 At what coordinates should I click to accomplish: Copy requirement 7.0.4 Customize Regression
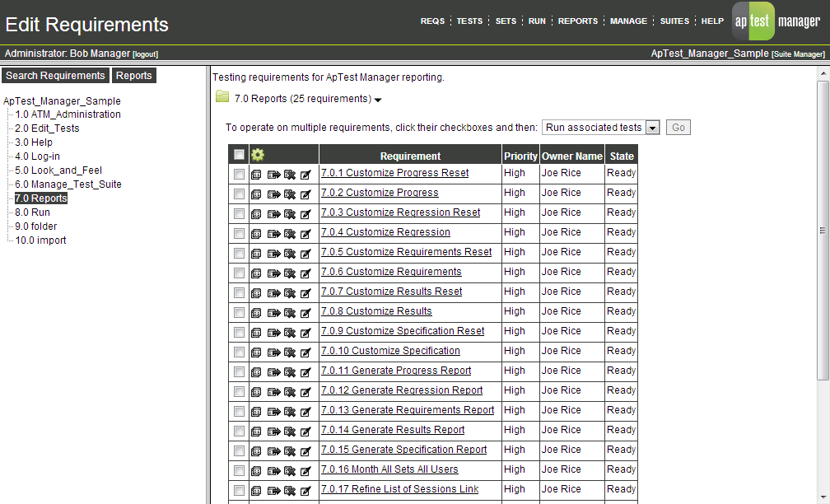coord(256,234)
